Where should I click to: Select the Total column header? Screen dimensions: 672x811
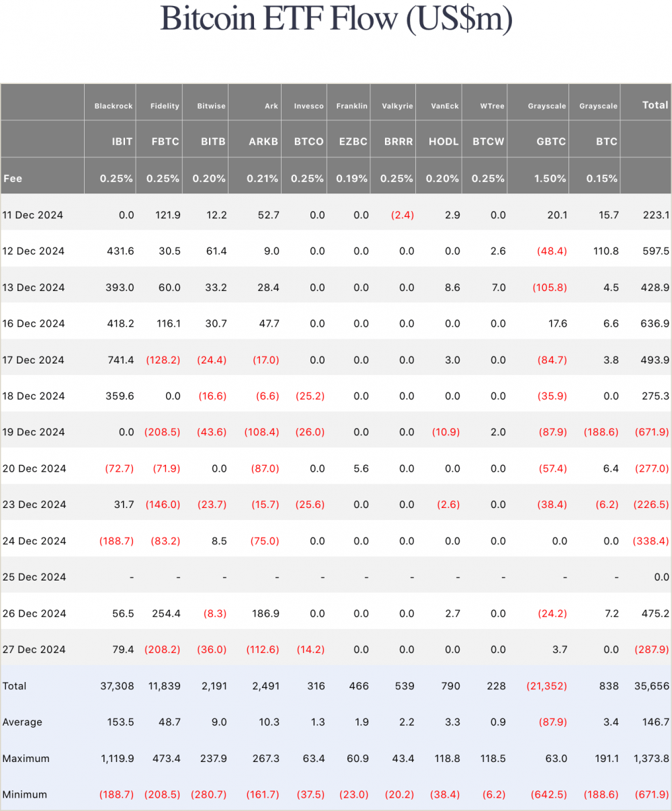pos(655,105)
